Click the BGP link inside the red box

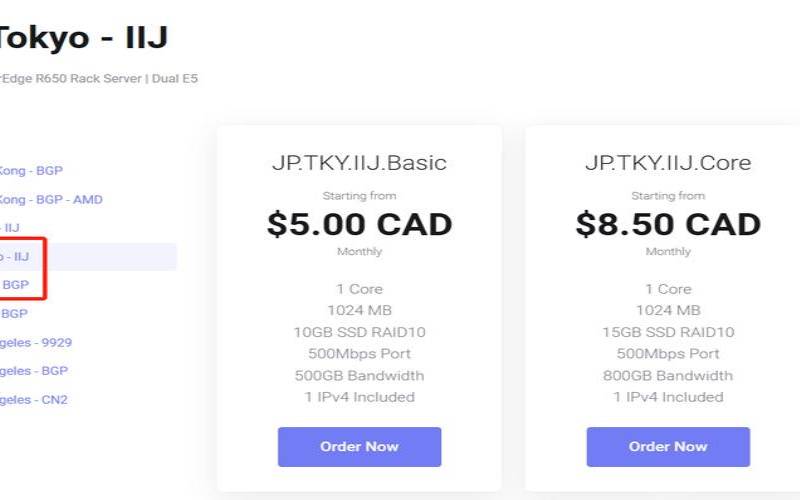pyautogui.click(x=16, y=285)
